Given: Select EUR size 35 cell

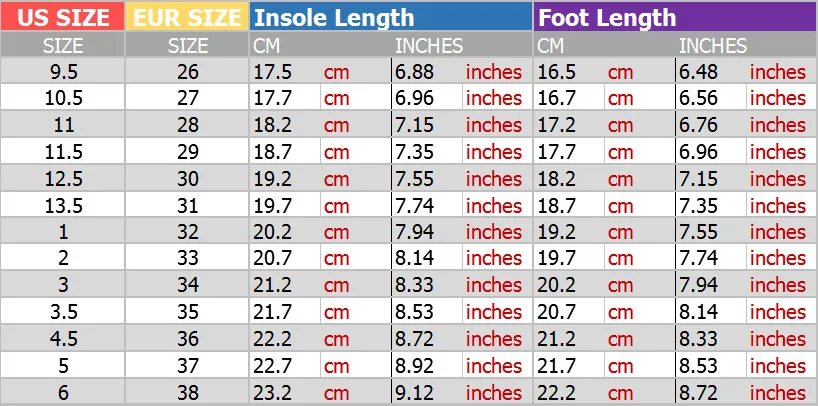Looking at the screenshot, I should pos(187,313).
